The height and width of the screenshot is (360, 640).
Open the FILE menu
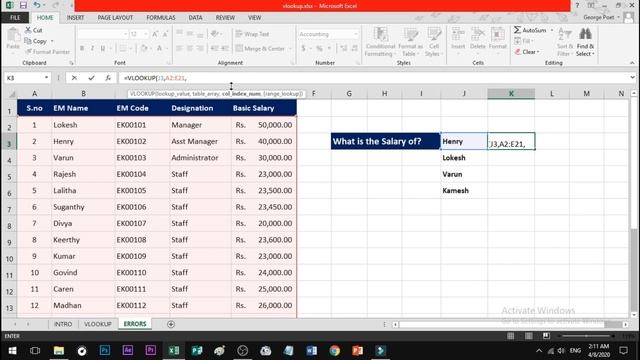pyautogui.click(x=15, y=18)
